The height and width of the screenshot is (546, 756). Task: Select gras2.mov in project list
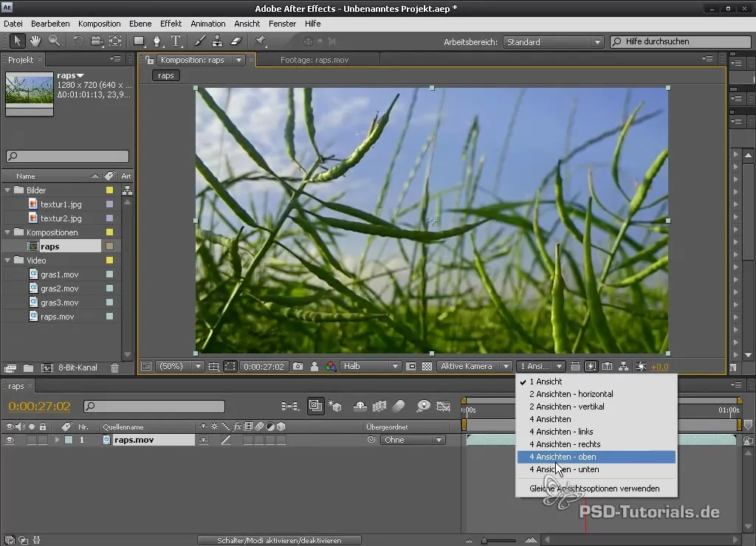(x=59, y=288)
